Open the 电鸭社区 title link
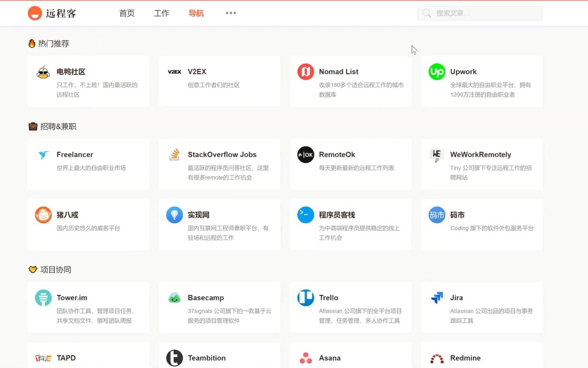This screenshot has width=588, height=368. [71, 72]
